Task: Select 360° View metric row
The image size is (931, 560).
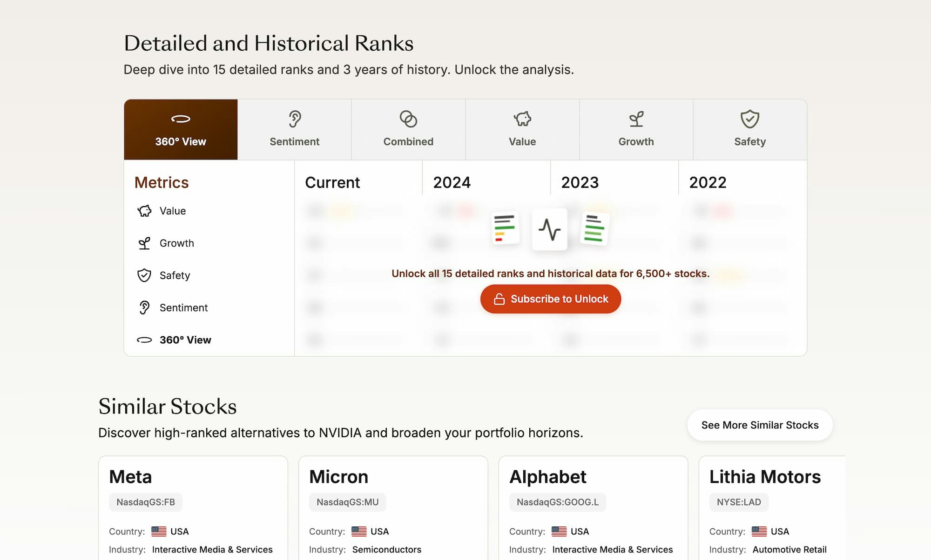Action: tap(185, 340)
